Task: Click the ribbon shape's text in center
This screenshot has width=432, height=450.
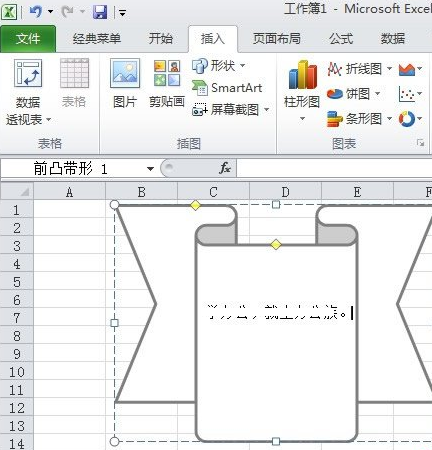Action: (x=277, y=312)
